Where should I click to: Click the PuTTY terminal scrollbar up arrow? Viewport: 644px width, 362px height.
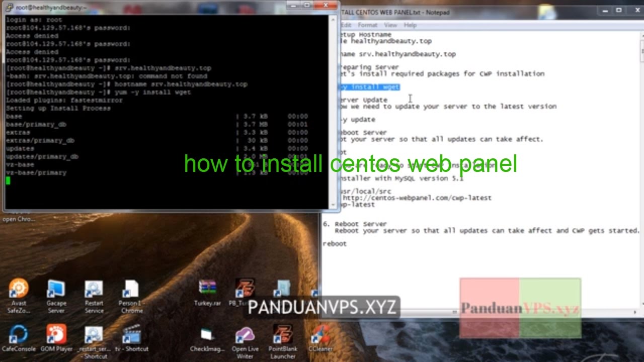point(332,19)
